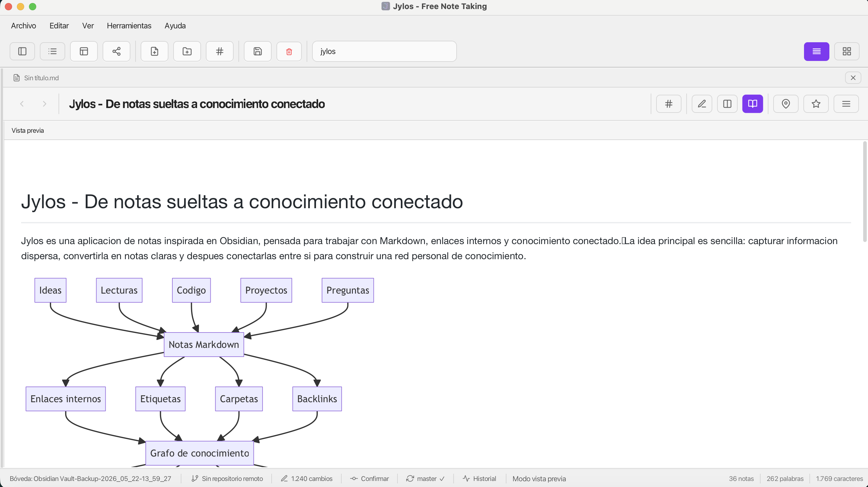Open tags with main toolbar hash icon
The image size is (868, 487).
pyautogui.click(x=220, y=51)
